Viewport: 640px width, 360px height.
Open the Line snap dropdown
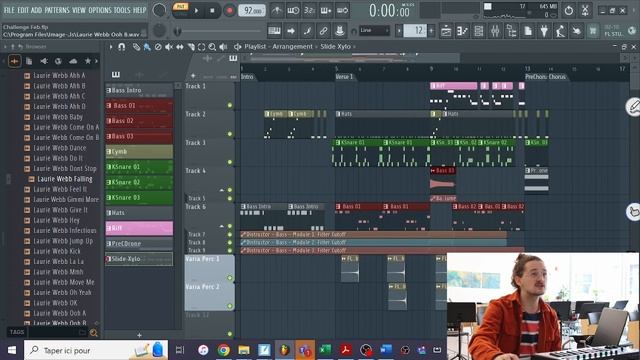click(x=374, y=30)
